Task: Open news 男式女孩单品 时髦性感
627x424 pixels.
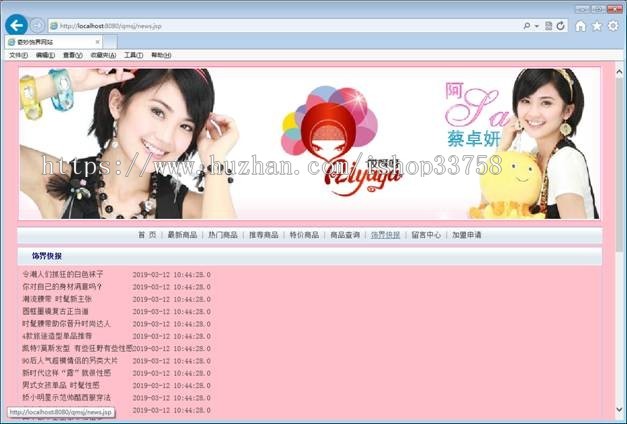Action: [61, 385]
